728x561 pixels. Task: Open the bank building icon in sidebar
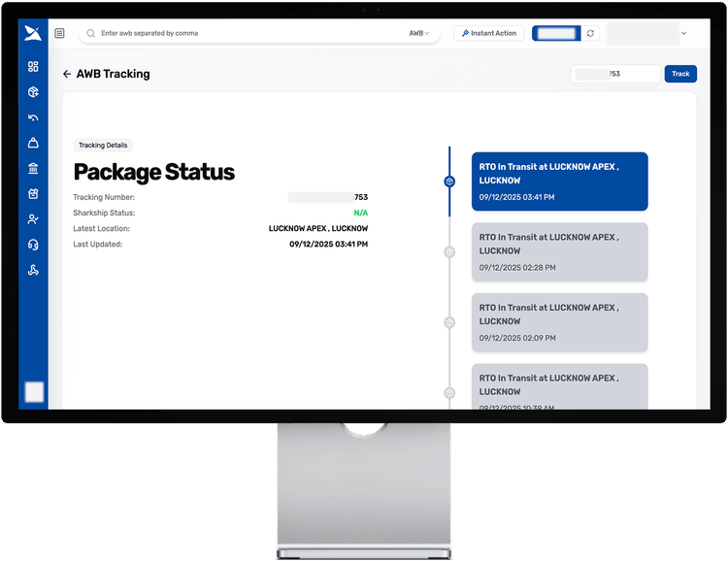(33, 168)
